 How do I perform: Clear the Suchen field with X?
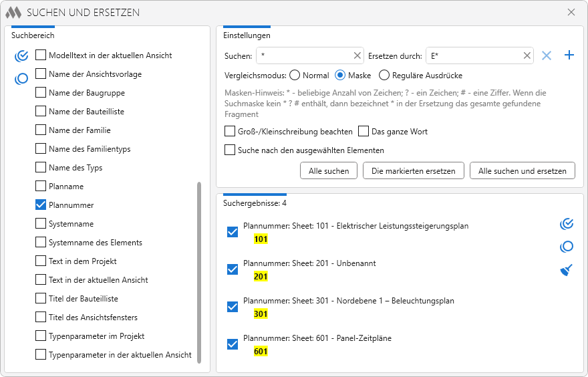coord(357,55)
